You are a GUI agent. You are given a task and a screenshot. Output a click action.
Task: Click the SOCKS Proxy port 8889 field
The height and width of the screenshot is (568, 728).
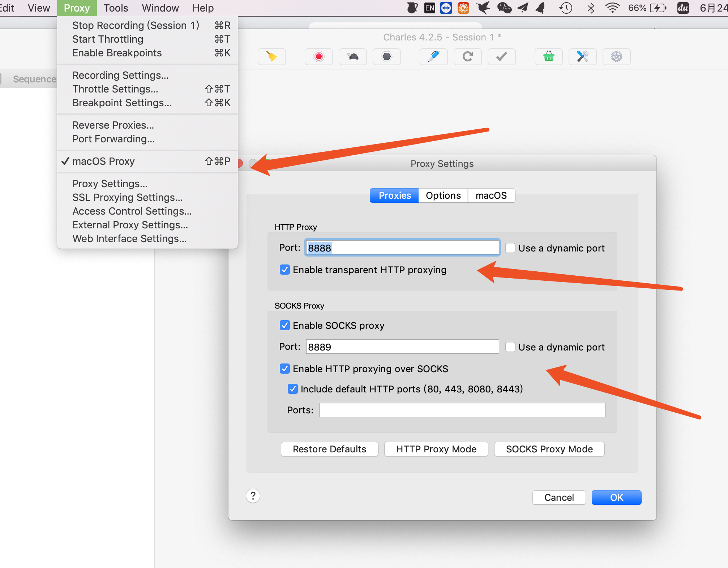click(x=402, y=347)
